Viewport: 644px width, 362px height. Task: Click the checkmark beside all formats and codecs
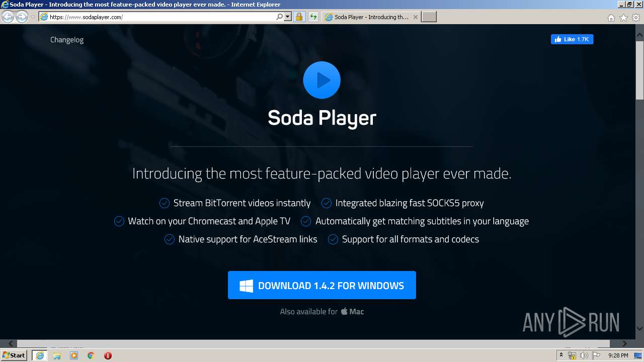tap(333, 239)
